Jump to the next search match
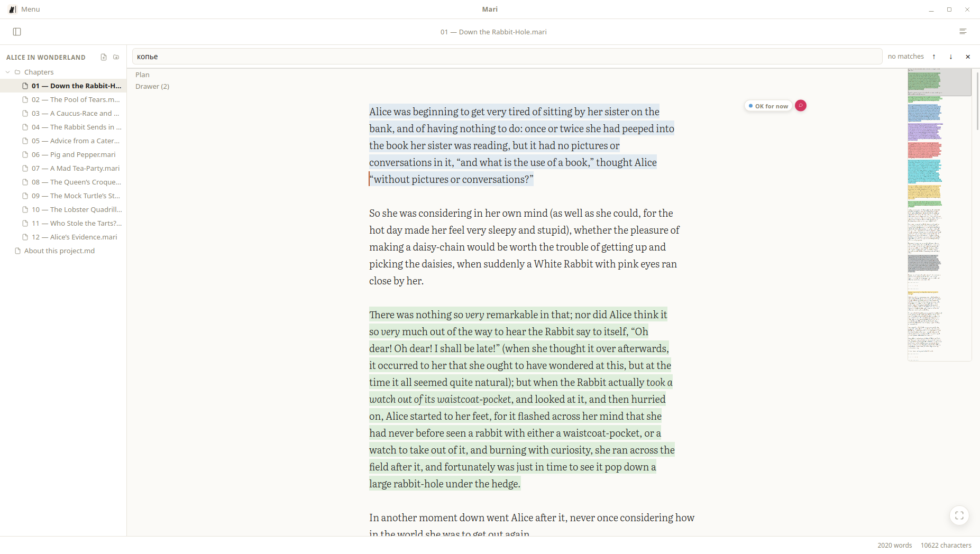The image size is (980, 554). pos(951,57)
